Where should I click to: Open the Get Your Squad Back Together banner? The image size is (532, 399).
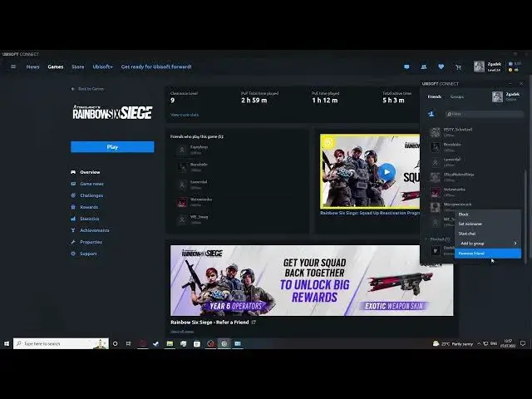point(312,280)
